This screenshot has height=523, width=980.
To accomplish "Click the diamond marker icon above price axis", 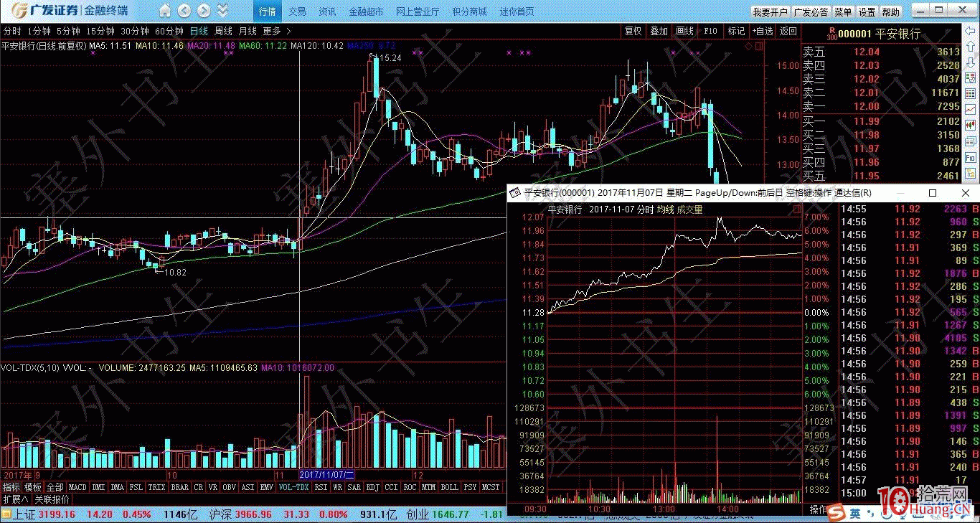I will point(749,46).
